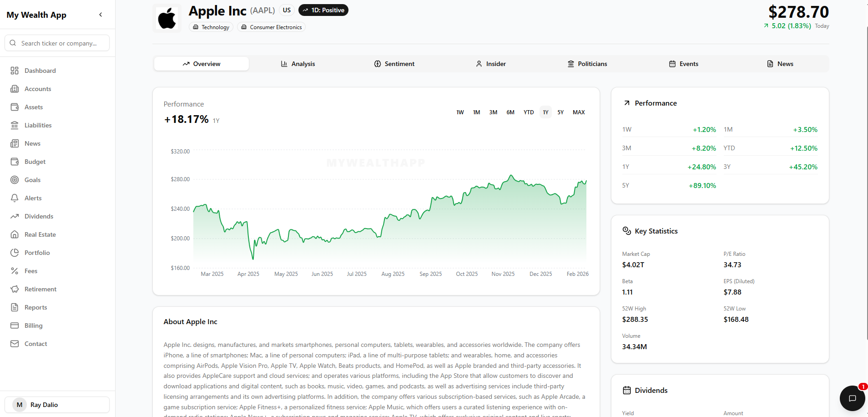Collapse the sidebar with the chevron

coord(101,15)
